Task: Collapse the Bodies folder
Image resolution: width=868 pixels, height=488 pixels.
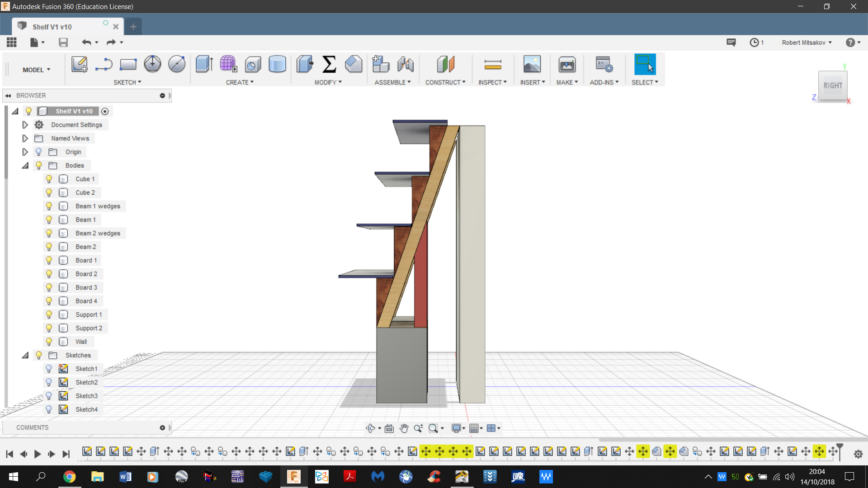Action: 25,165
